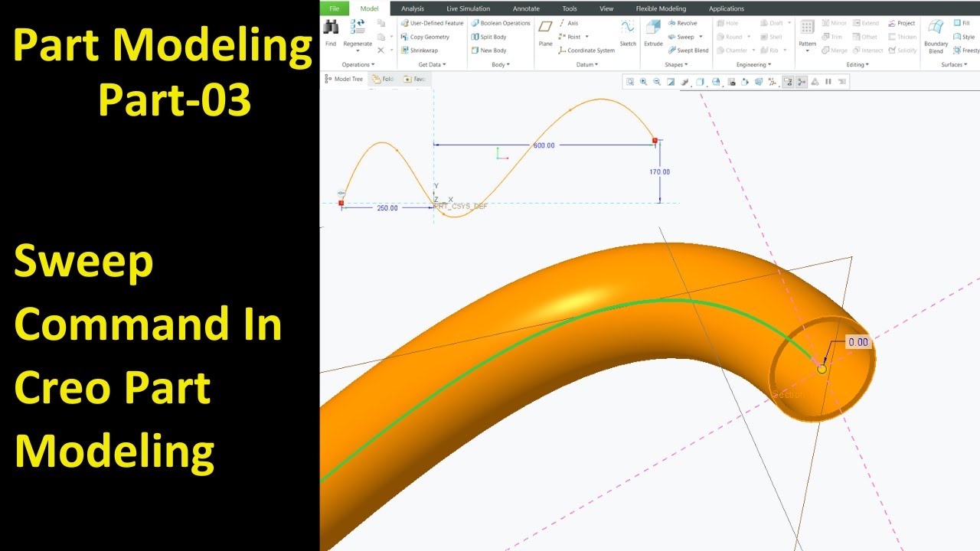Expand the Editing group dropdown
980x551 pixels.
coord(857,64)
